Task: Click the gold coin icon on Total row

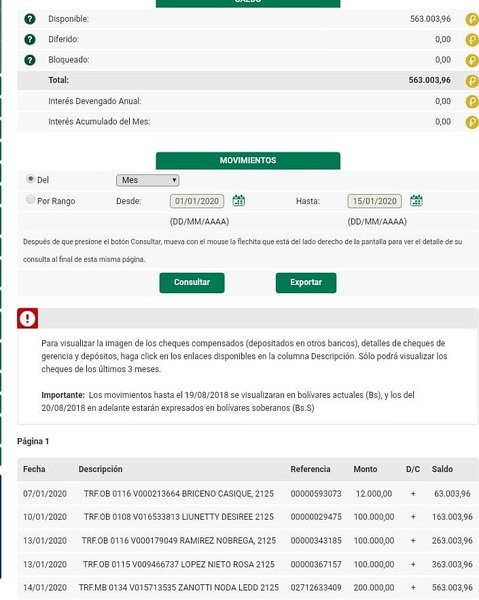Action: (x=472, y=81)
